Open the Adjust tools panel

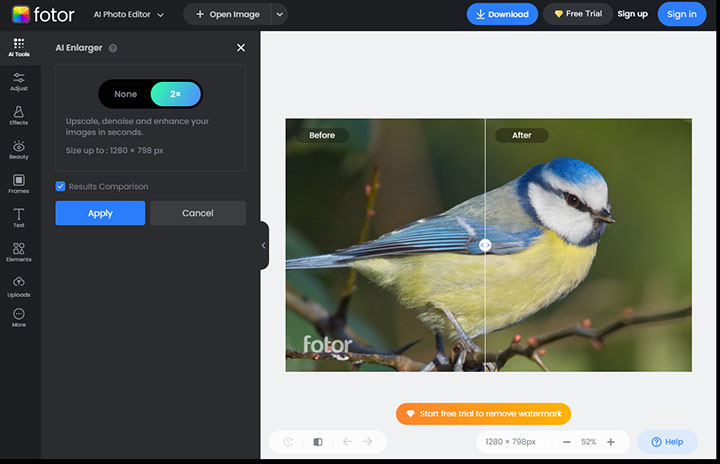(19, 82)
